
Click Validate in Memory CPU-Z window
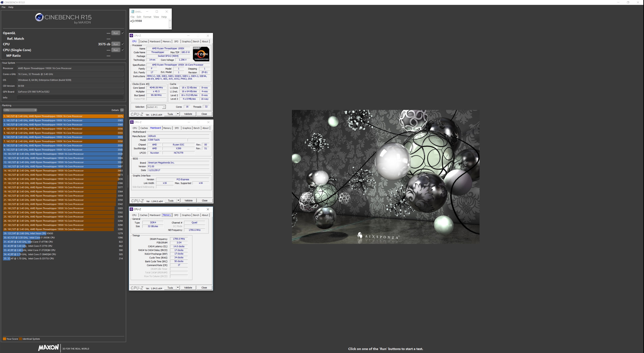tap(188, 288)
